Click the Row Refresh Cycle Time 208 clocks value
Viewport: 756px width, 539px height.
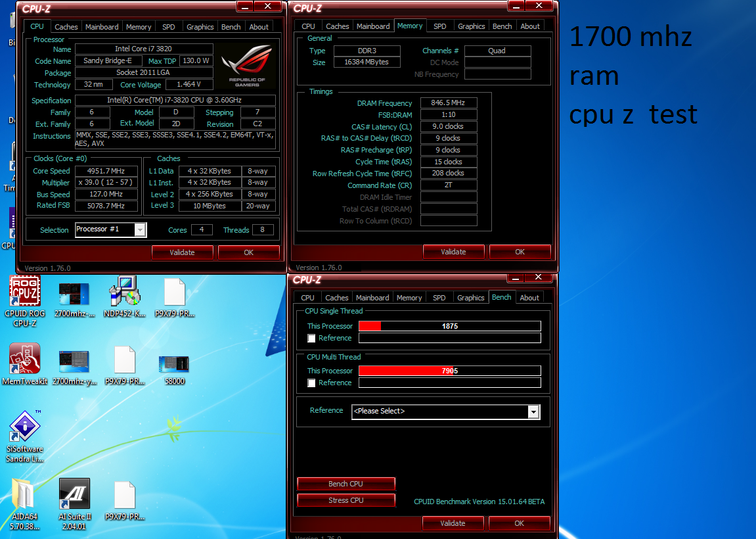click(x=449, y=174)
